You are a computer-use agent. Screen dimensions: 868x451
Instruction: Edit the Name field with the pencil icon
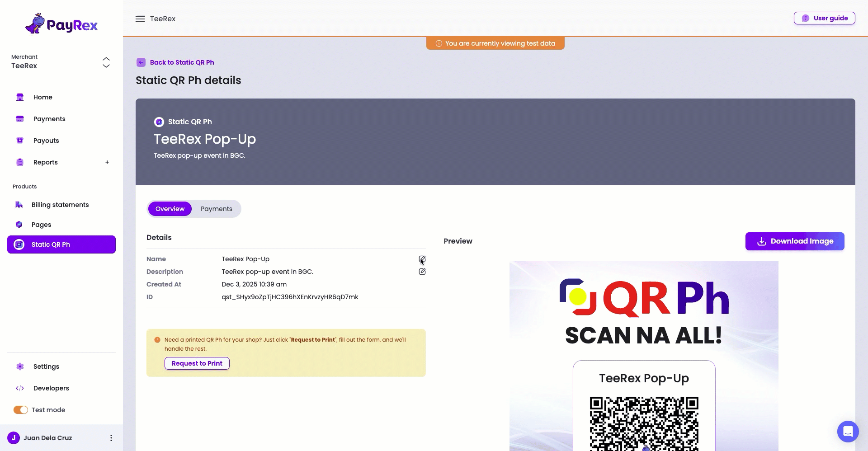pyautogui.click(x=422, y=259)
